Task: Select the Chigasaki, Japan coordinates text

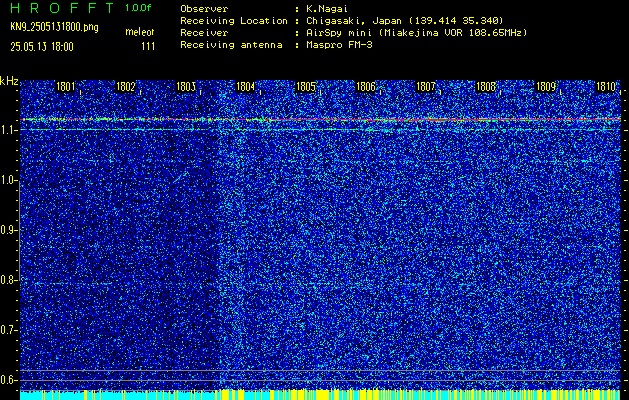Action: (405, 20)
